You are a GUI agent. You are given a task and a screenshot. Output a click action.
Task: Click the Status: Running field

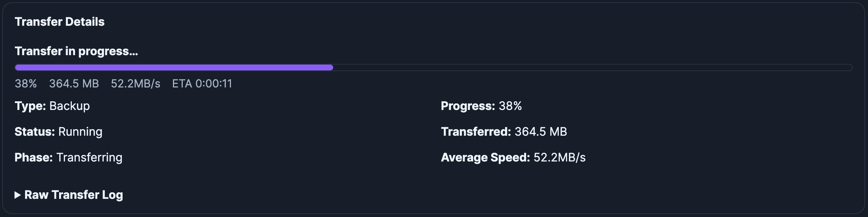(x=58, y=132)
